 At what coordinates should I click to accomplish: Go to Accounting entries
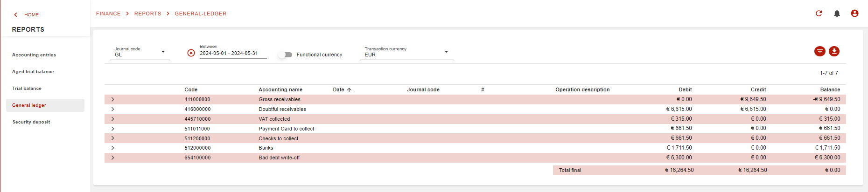(x=34, y=55)
